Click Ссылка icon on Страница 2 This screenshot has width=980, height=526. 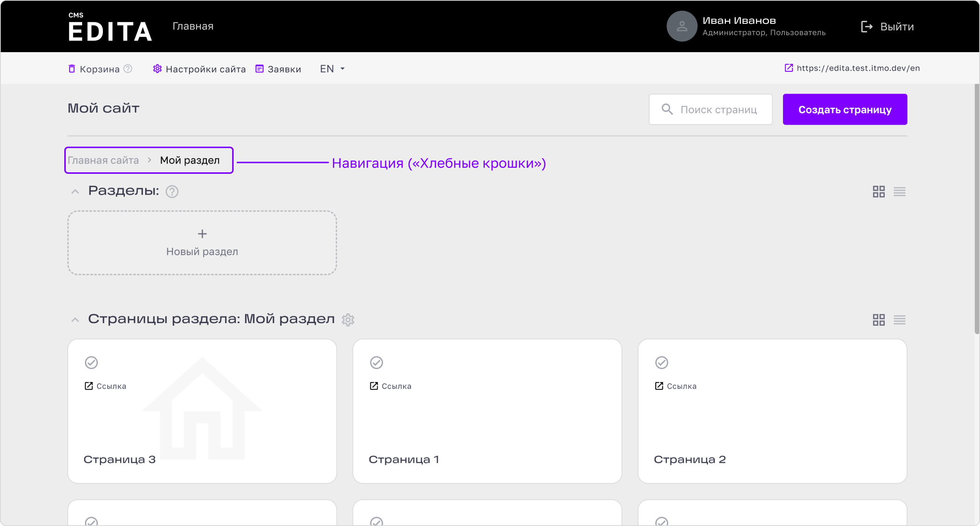coord(659,386)
